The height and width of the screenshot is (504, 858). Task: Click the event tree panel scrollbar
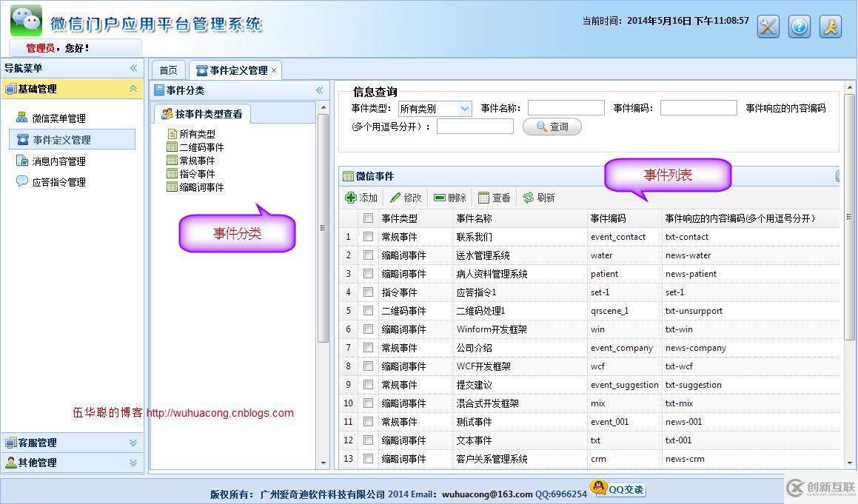click(323, 228)
